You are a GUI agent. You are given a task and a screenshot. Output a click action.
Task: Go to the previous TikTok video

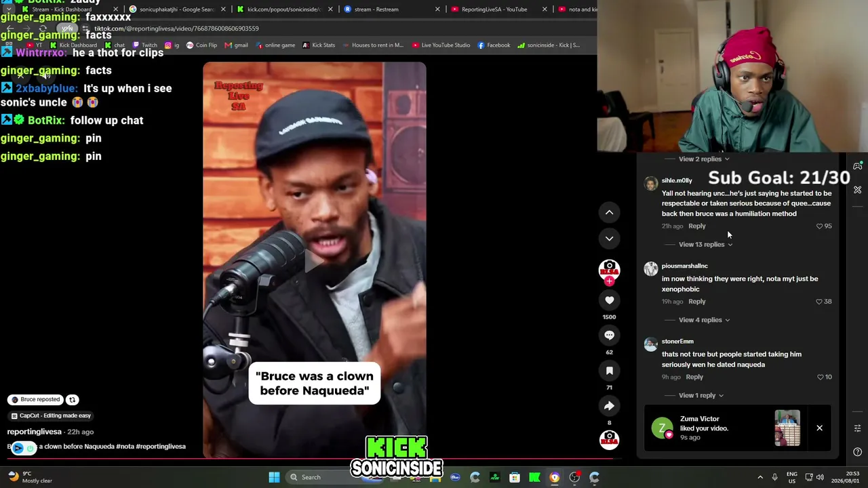pos(609,213)
